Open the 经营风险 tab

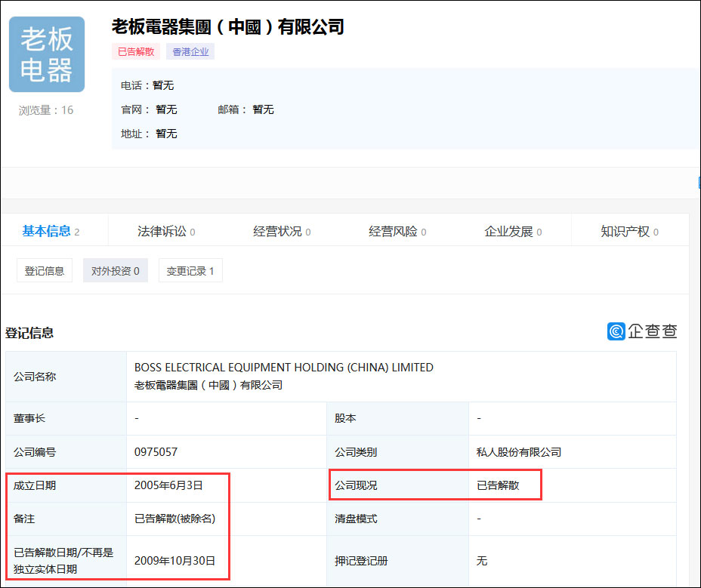pos(397,232)
